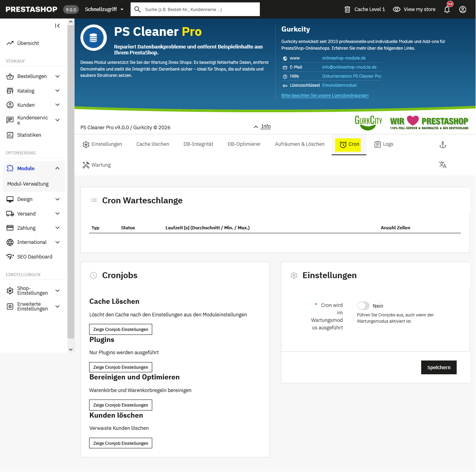
Task: Select the Aufräumen & Löschen tab
Action: 300,144
